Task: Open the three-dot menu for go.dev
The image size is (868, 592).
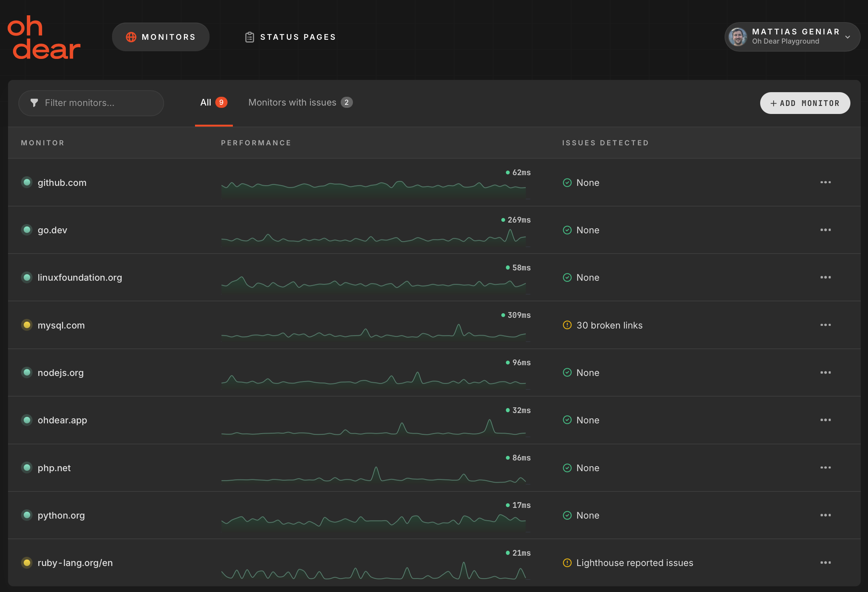Action: [x=826, y=230]
